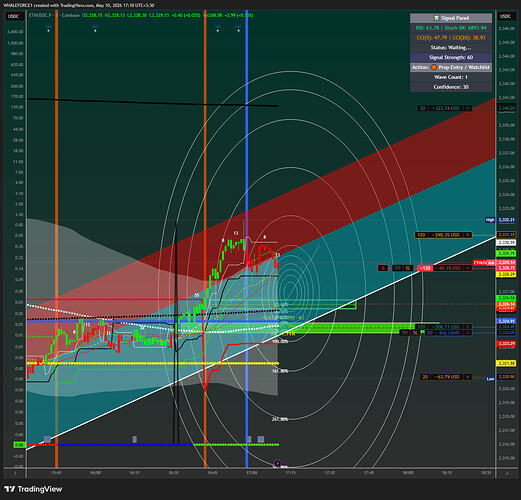This screenshot has width=521, height=500.
Task: Click the purple replay circle icon near the time axis
Action: pos(278,463)
